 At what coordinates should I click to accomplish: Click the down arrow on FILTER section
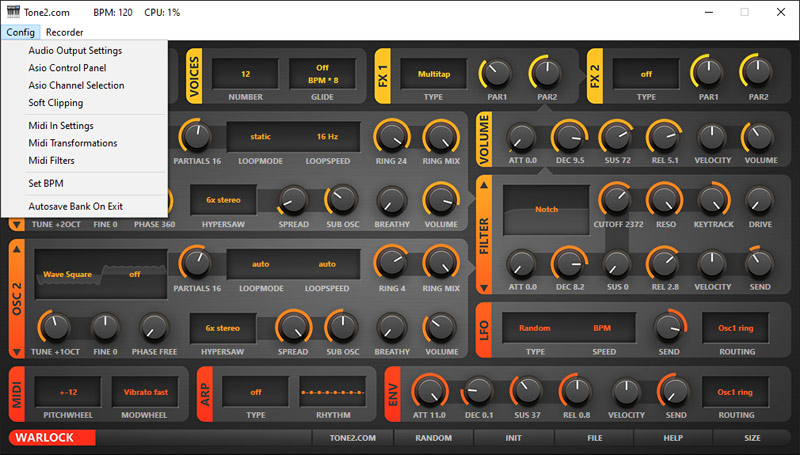[484, 289]
